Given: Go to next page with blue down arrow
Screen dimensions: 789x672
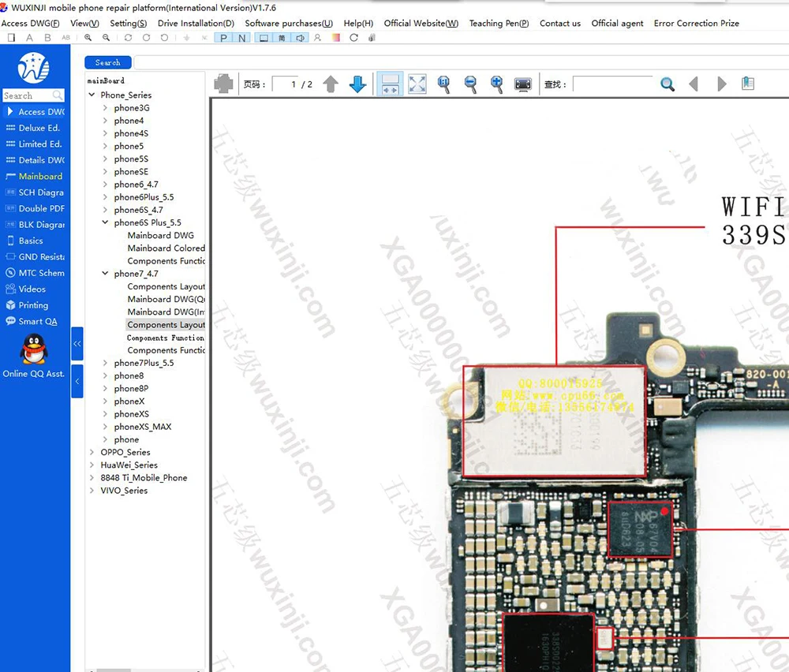Looking at the screenshot, I should point(357,84).
